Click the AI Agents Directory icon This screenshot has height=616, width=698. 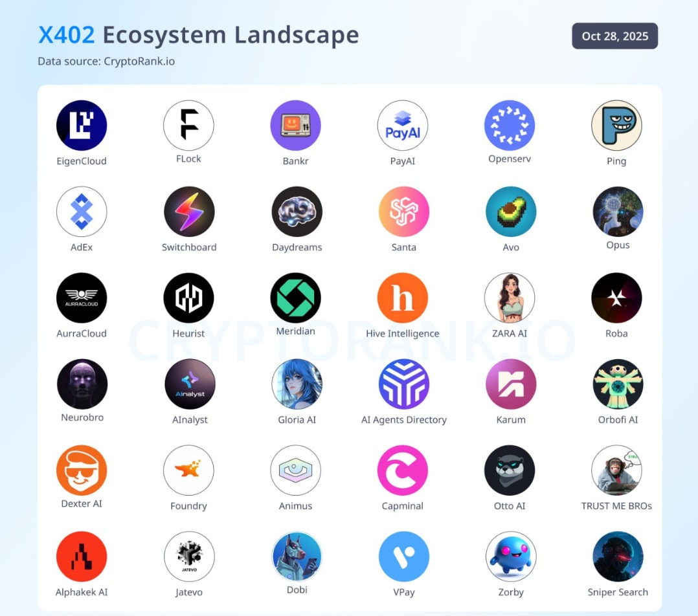point(404,384)
